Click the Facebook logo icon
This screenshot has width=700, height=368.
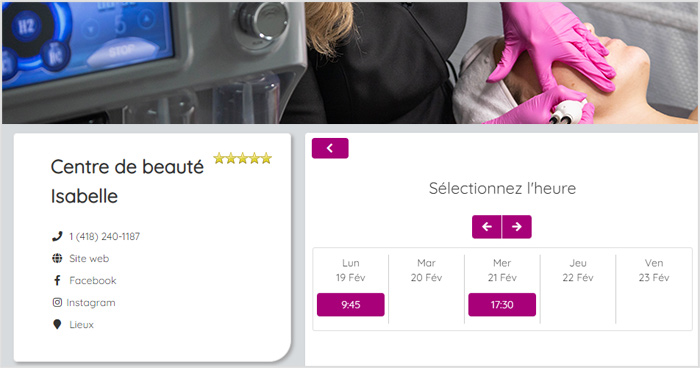(x=57, y=280)
